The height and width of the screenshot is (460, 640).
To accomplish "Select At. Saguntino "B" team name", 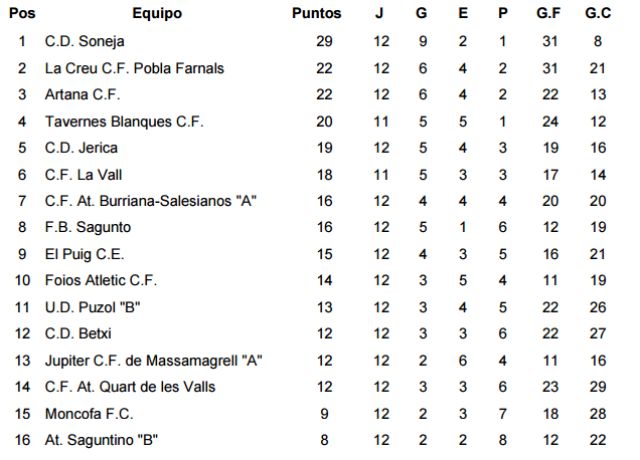I will (102, 440).
